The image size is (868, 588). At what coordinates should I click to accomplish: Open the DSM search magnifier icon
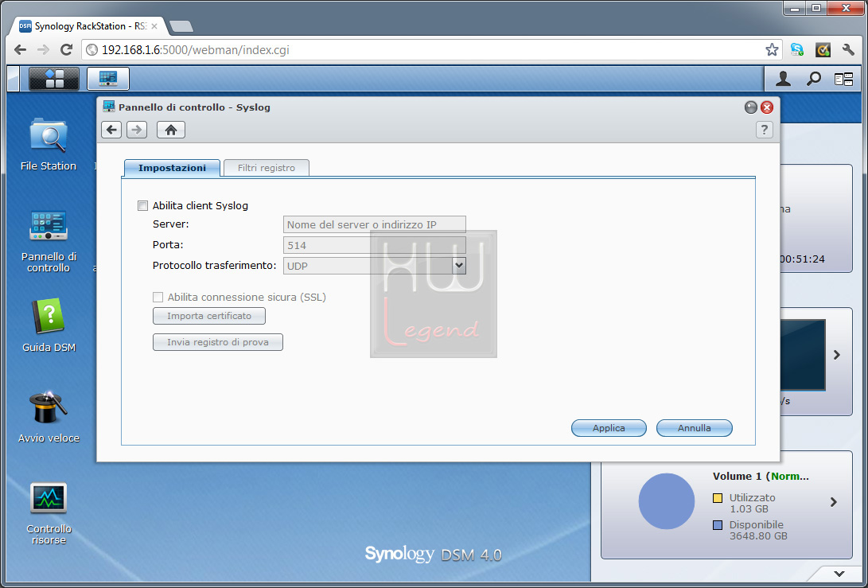pyautogui.click(x=813, y=79)
